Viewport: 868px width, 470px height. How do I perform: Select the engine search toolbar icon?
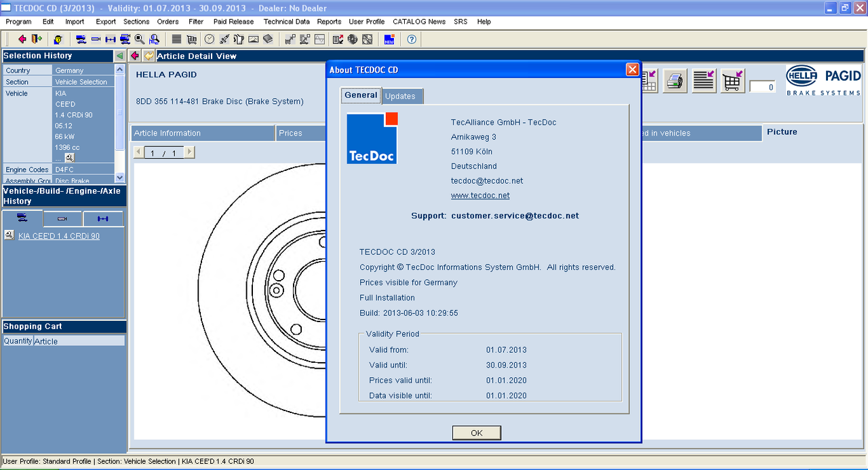pyautogui.click(x=96, y=39)
